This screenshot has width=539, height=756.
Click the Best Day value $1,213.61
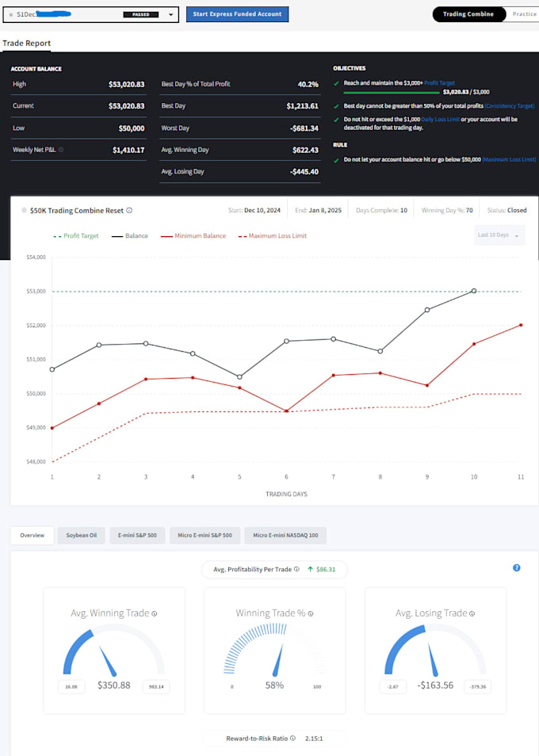(x=302, y=106)
